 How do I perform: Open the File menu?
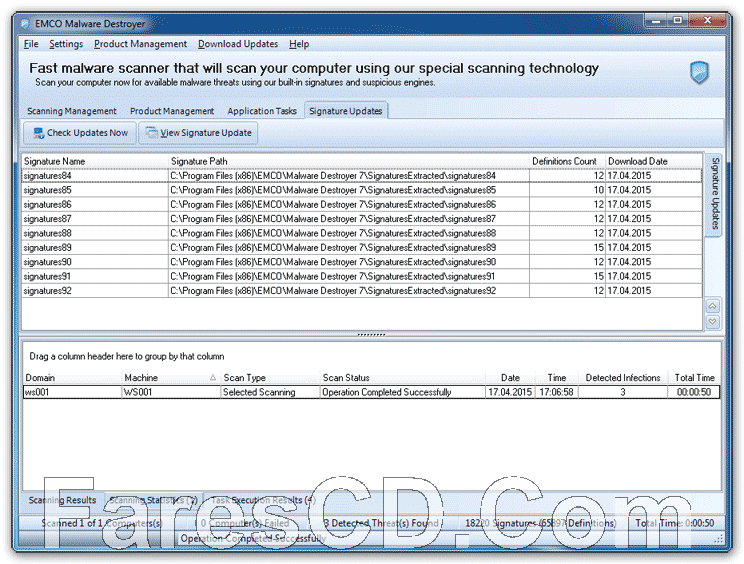click(31, 44)
